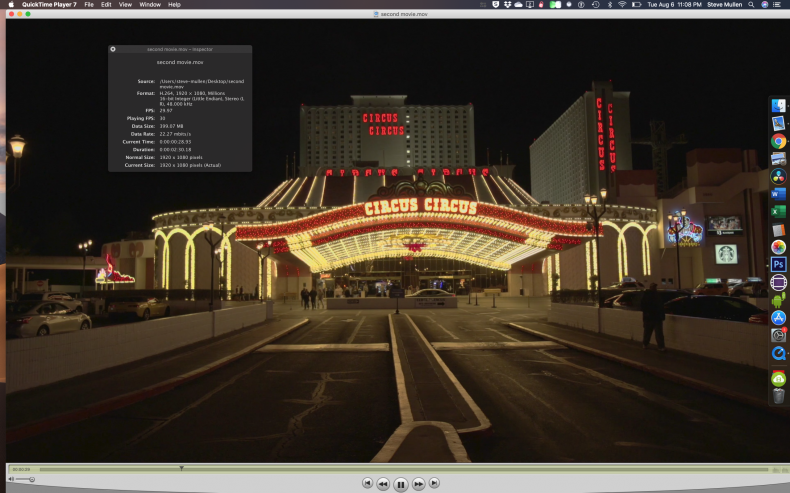Click the Dropbox menu bar icon
The height and width of the screenshot is (493, 790).
(x=507, y=5)
